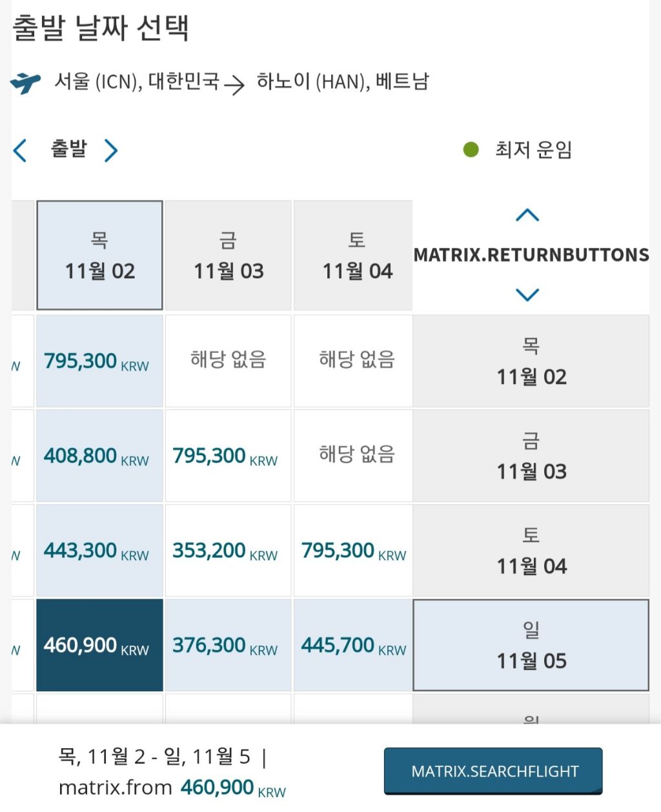This screenshot has height=812, width=661.
Task: Pick the 376,300 KRW fare
Action: (228, 645)
